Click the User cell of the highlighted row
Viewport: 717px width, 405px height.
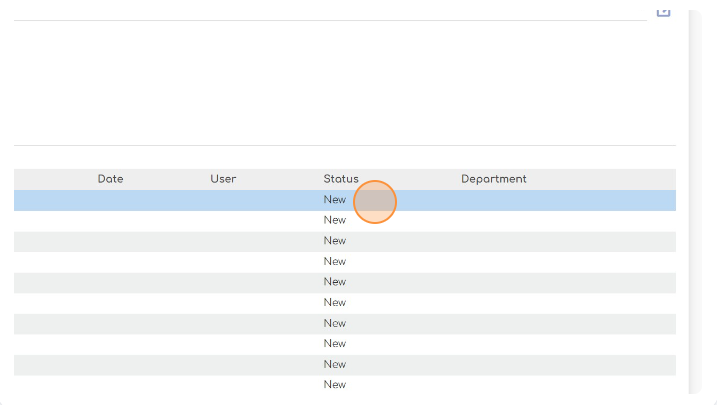[223, 200]
